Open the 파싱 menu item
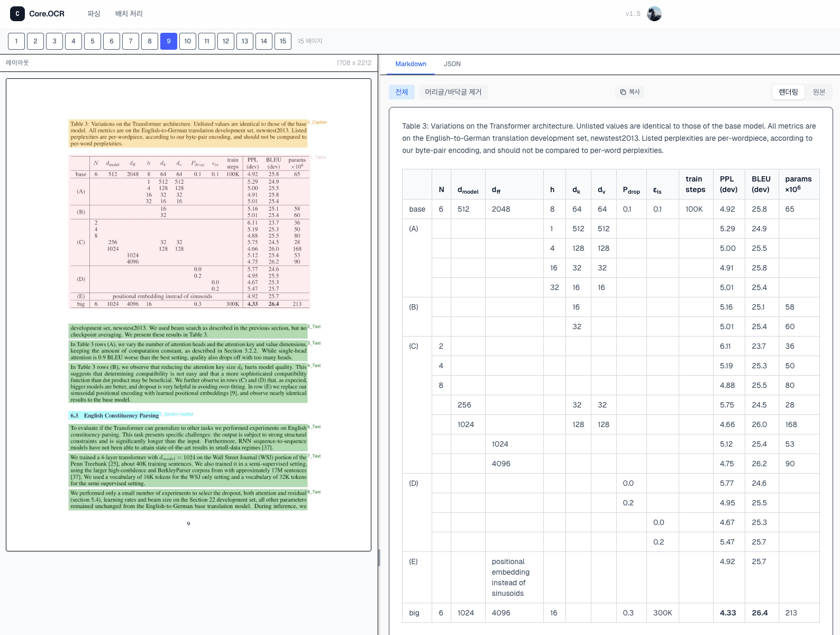The height and width of the screenshot is (635, 840). coord(94,14)
